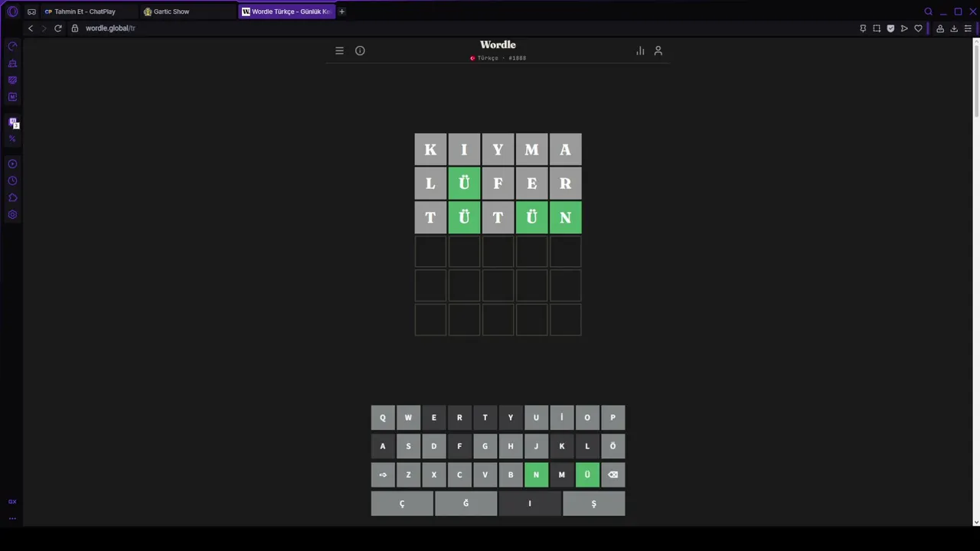The image size is (980, 551).
Task: Open a new tab with plus button
Action: (x=341, y=11)
